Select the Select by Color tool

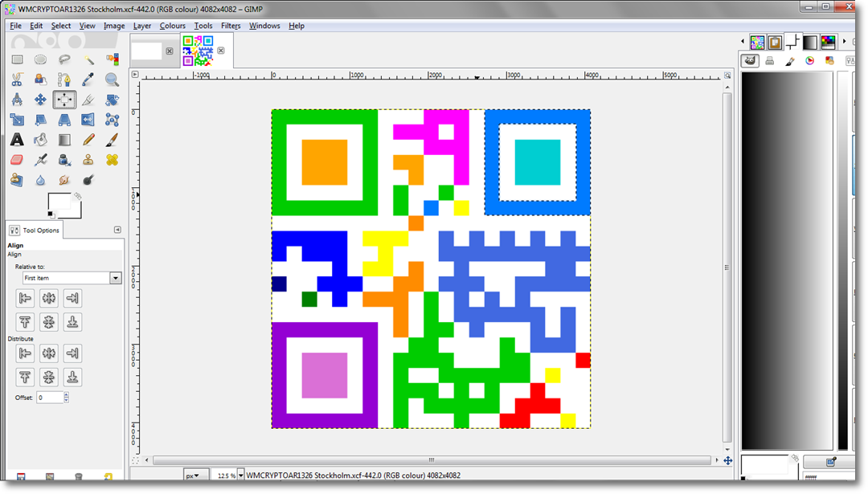[x=112, y=59]
